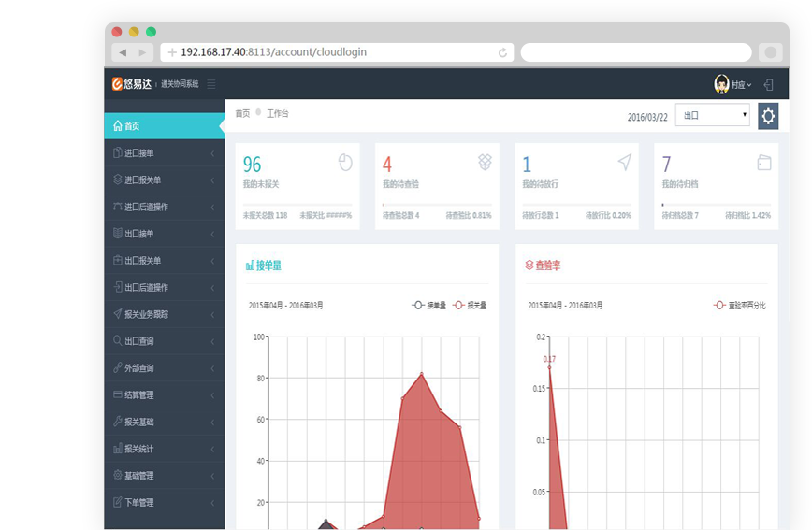Click the settings gear icon beside 出口 dropdown
This screenshot has width=812, height=530.
click(768, 116)
